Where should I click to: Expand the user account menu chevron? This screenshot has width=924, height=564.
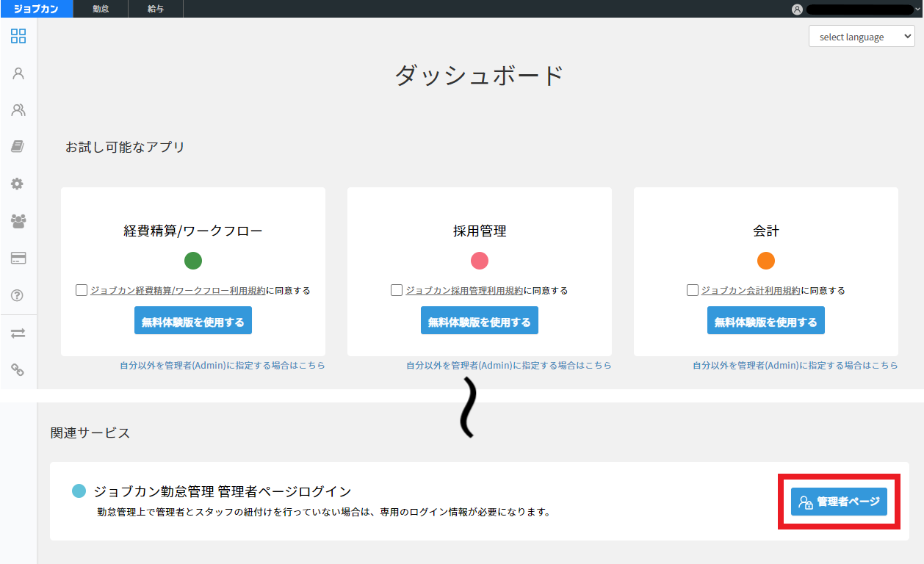coord(918,9)
